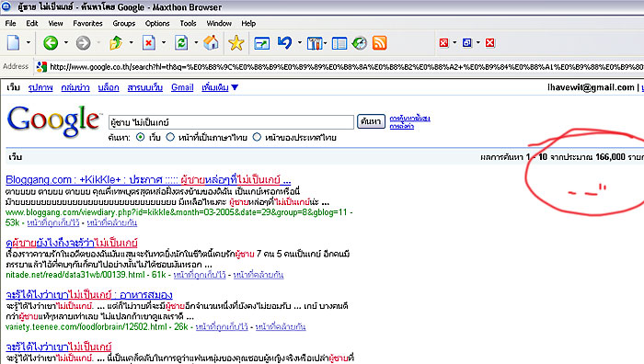
Task: Open dropdown arrow beside Stop icon
Action: click(164, 42)
